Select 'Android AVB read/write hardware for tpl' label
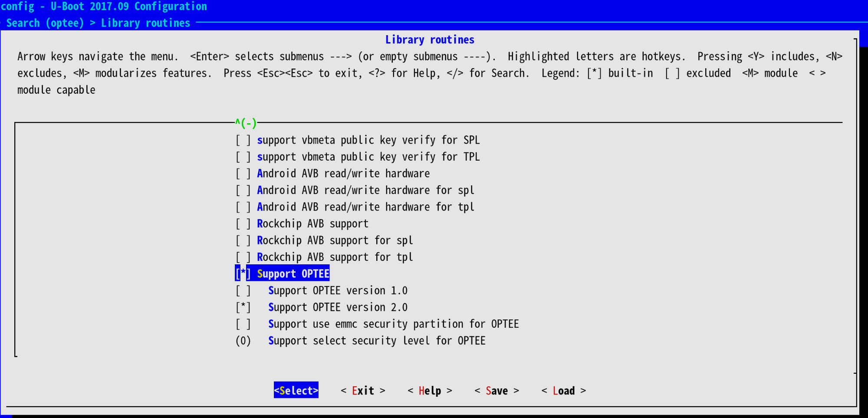The width and height of the screenshot is (868, 418). pos(365,207)
